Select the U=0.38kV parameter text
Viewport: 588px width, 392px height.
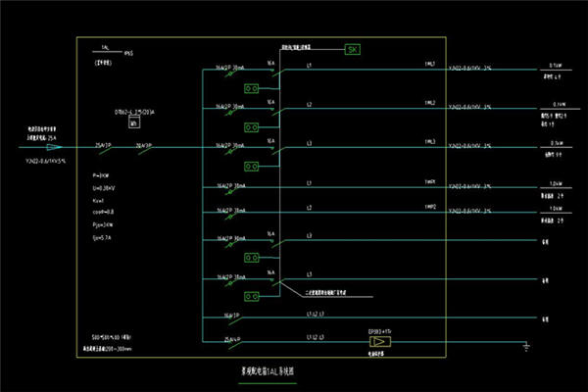coord(104,188)
